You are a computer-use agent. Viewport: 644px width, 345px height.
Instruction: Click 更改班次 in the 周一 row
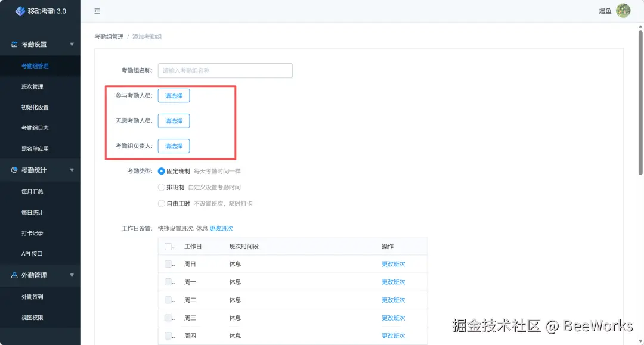[x=393, y=282]
